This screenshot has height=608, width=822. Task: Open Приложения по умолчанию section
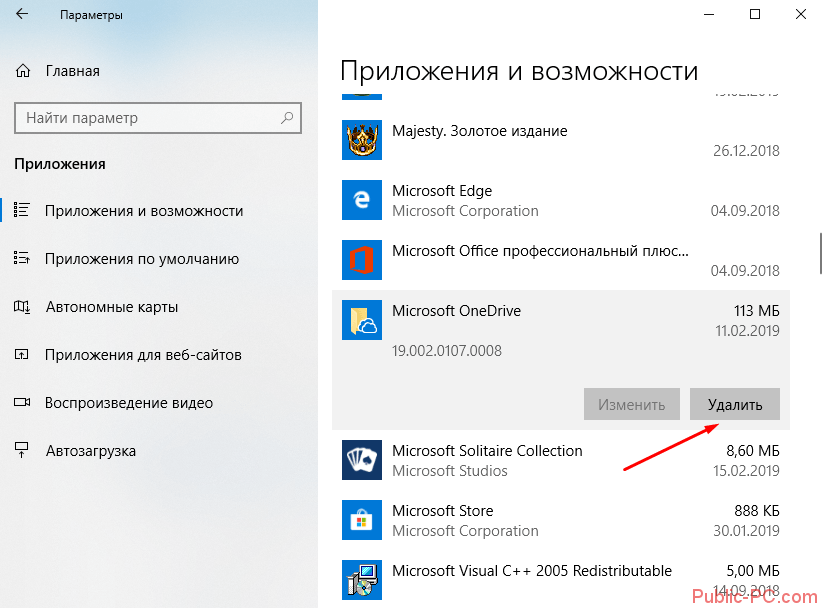(x=141, y=259)
